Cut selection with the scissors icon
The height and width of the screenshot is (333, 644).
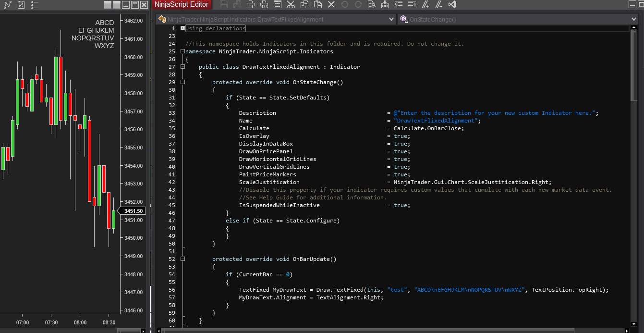[x=291, y=5]
